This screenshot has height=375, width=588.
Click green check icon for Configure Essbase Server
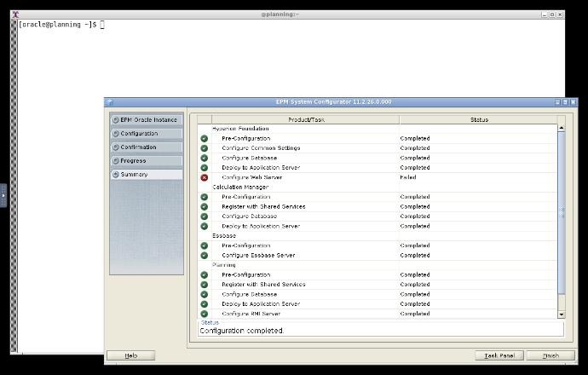[204, 256]
